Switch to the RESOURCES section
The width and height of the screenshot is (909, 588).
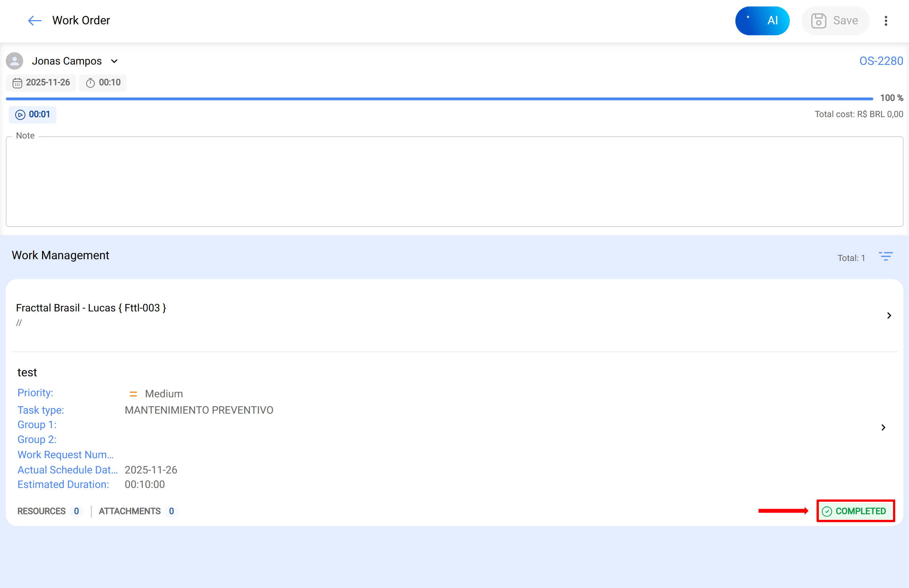point(41,511)
